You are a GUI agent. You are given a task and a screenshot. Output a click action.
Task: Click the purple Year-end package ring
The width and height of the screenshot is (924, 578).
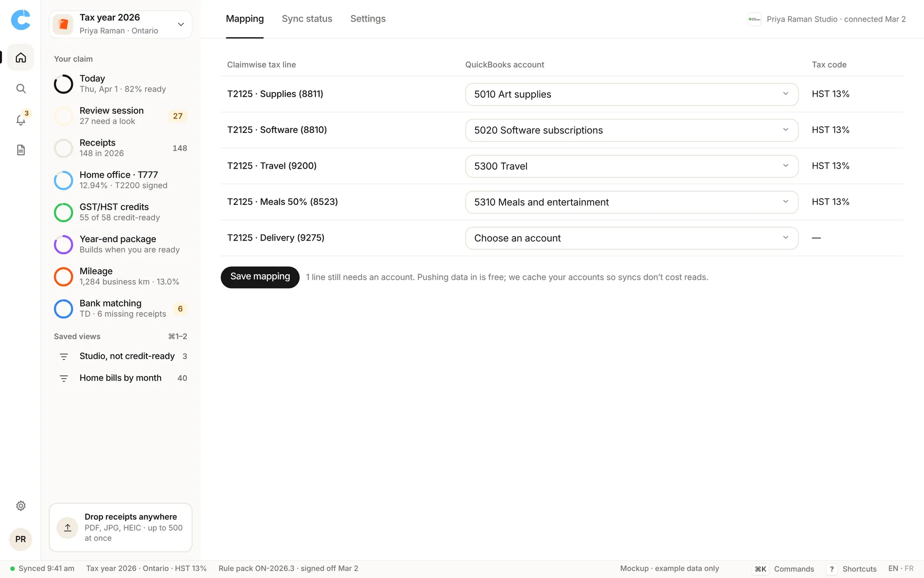(x=64, y=244)
